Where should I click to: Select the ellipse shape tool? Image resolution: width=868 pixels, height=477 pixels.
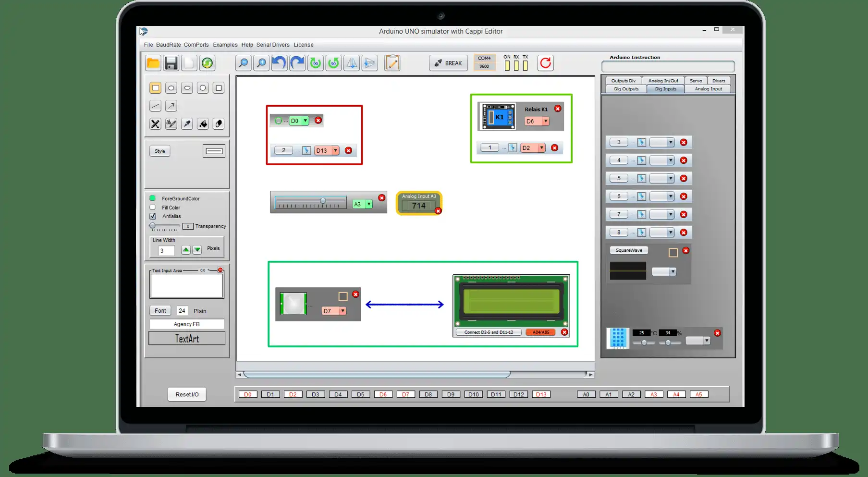[x=187, y=88]
